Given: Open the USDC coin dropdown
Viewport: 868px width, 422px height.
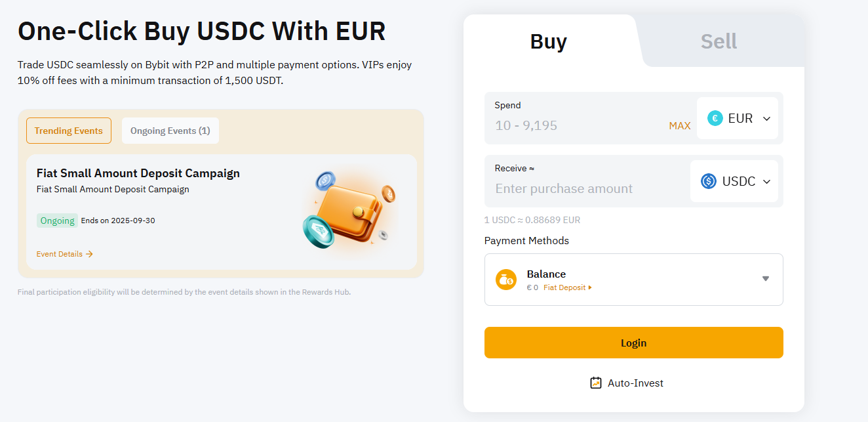Looking at the screenshot, I should point(766,181).
